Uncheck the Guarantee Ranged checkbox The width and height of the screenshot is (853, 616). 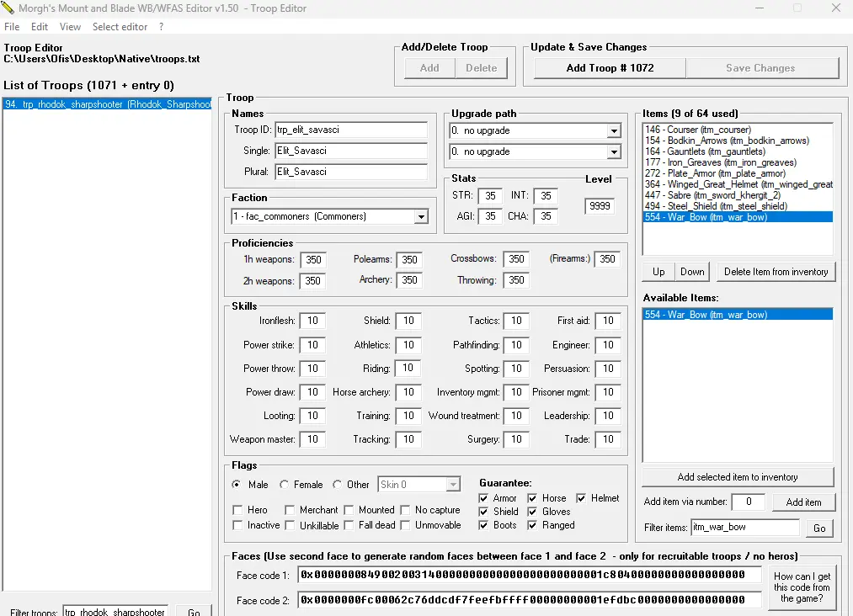click(532, 525)
